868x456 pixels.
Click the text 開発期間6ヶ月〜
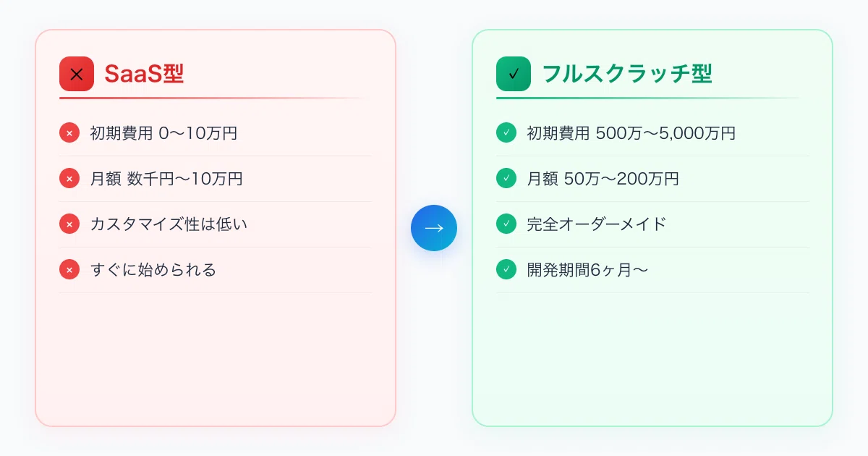[x=587, y=270]
